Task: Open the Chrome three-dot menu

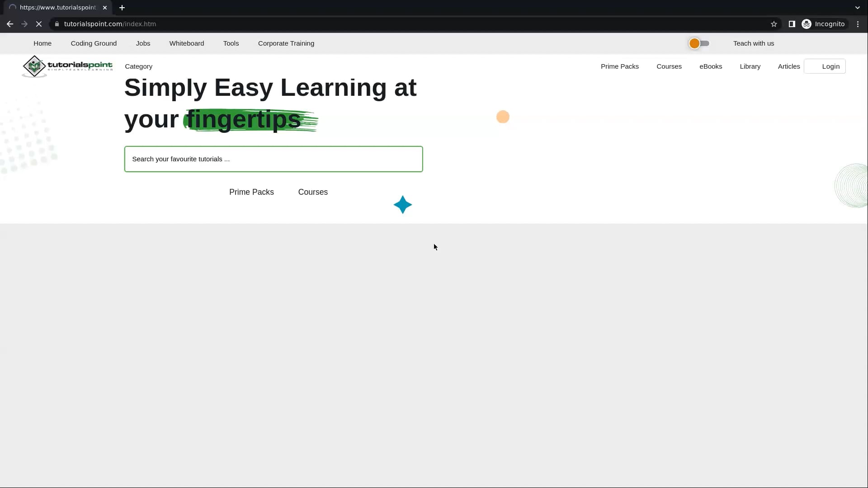Action: pyautogui.click(x=858, y=24)
